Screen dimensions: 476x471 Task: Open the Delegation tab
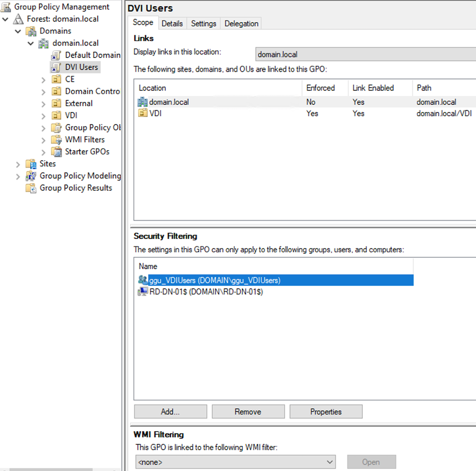pyautogui.click(x=241, y=23)
